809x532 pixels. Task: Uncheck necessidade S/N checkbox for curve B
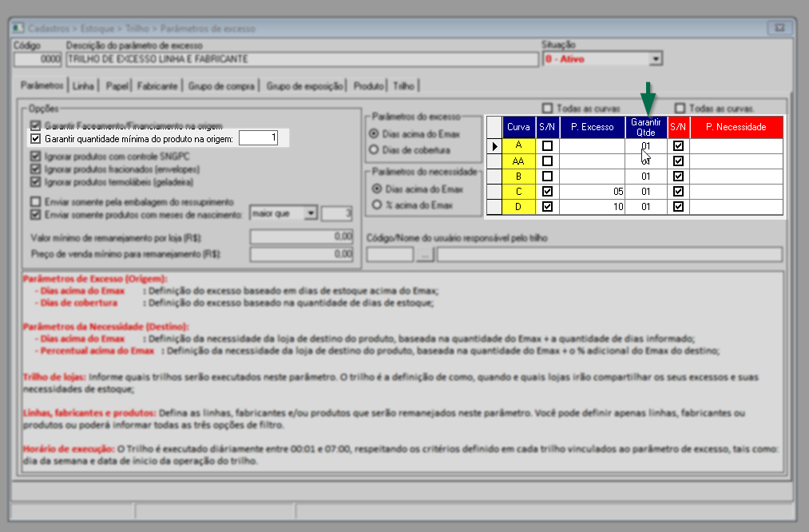[679, 176]
